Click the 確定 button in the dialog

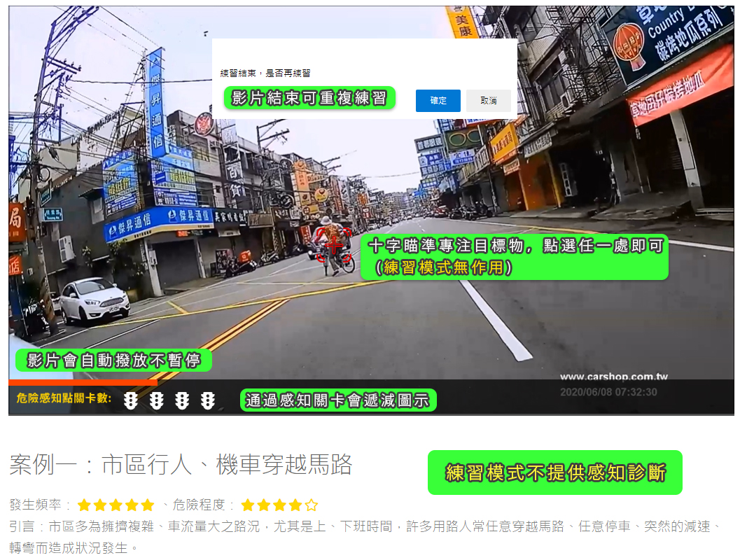coord(438,101)
